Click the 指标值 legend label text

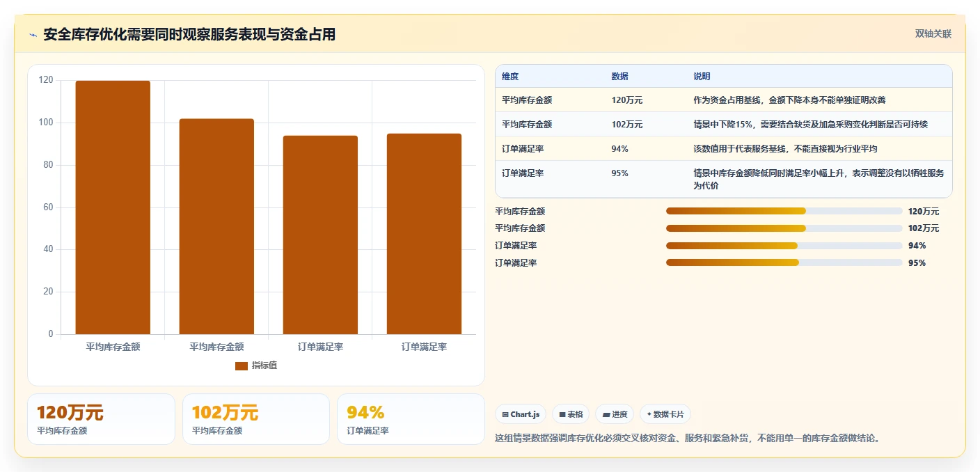[x=264, y=365]
